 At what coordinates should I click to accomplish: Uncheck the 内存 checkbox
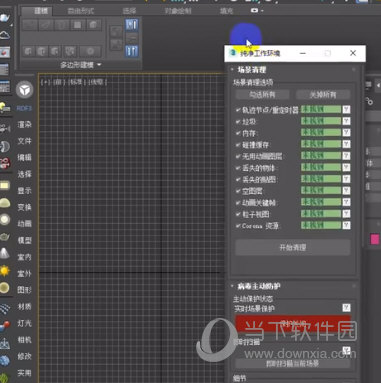(x=238, y=133)
